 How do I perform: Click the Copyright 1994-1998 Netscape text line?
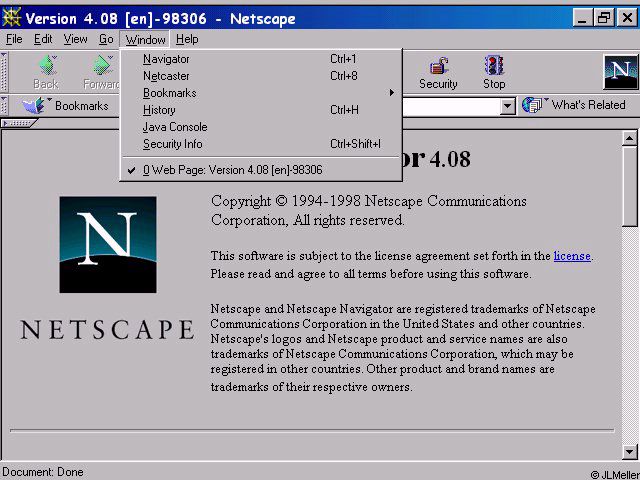pyautogui.click(x=369, y=201)
